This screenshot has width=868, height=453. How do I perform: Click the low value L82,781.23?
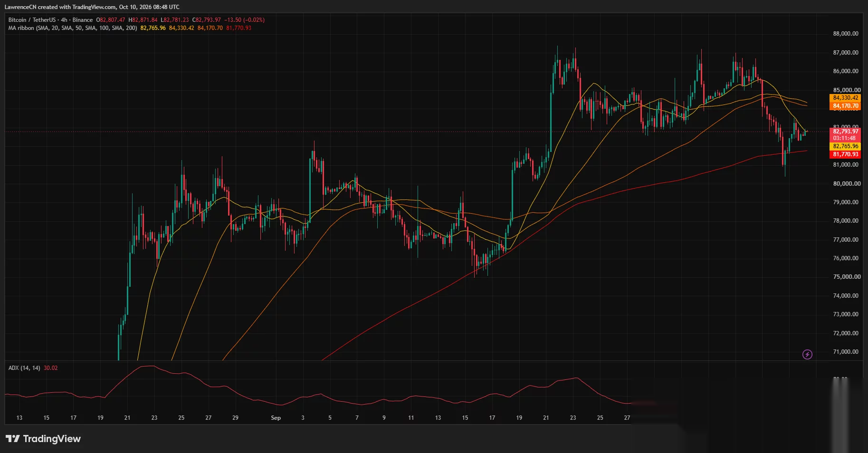tap(175, 20)
